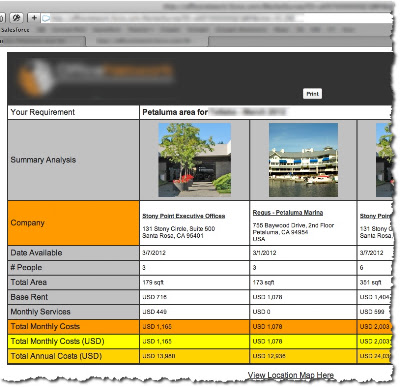This screenshot has height=387, width=400.
Task: Click the blurred company logo in header
Action: (x=96, y=77)
